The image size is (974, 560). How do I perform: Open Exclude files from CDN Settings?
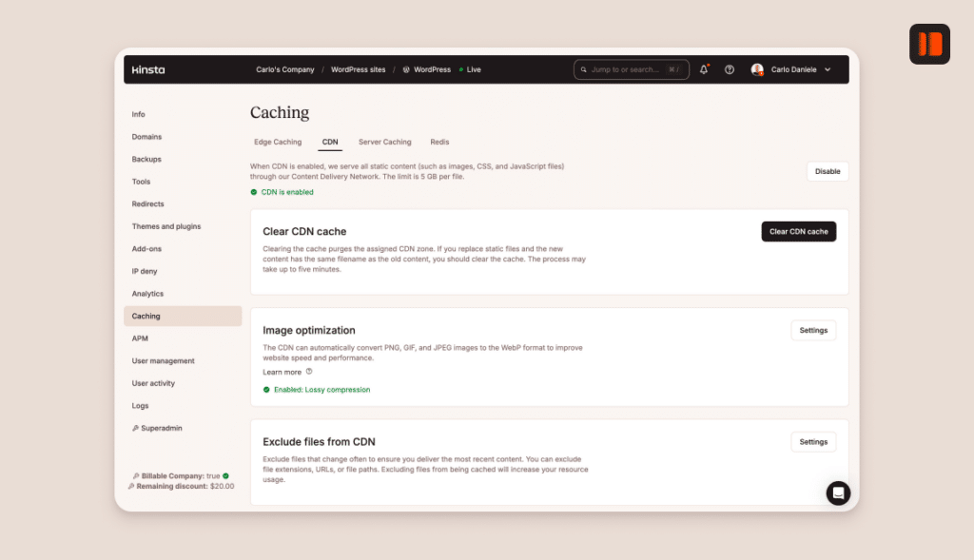coord(813,441)
